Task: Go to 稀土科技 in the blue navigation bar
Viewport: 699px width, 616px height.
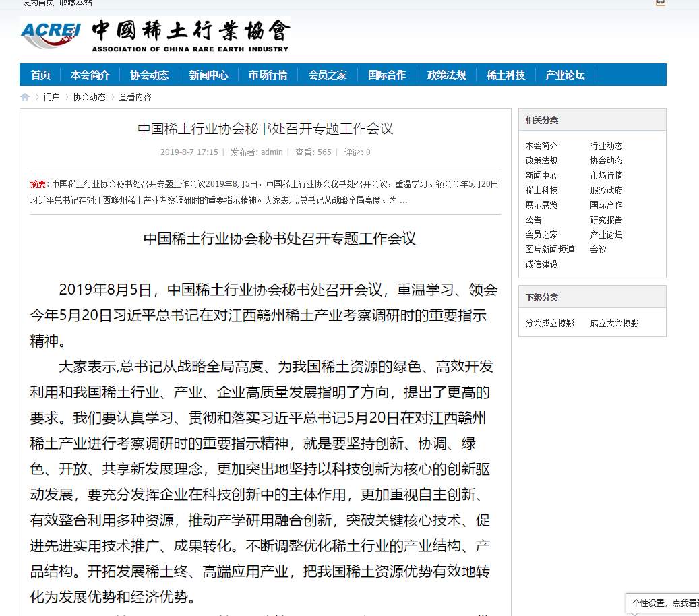Action: [506, 75]
